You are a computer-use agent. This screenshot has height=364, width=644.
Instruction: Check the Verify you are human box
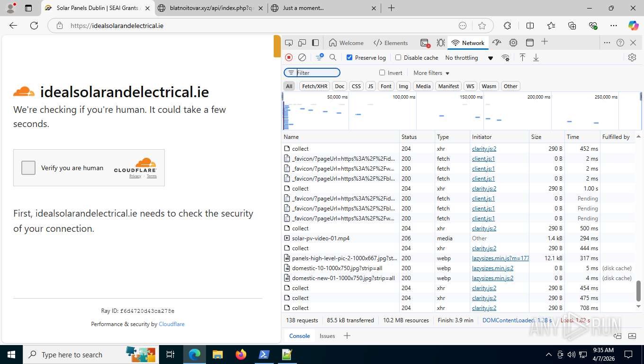[28, 168]
